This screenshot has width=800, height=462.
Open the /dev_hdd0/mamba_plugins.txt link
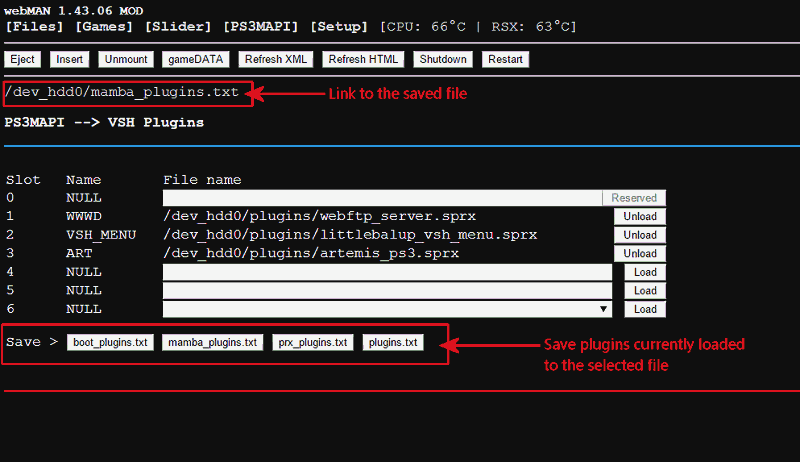click(121, 92)
